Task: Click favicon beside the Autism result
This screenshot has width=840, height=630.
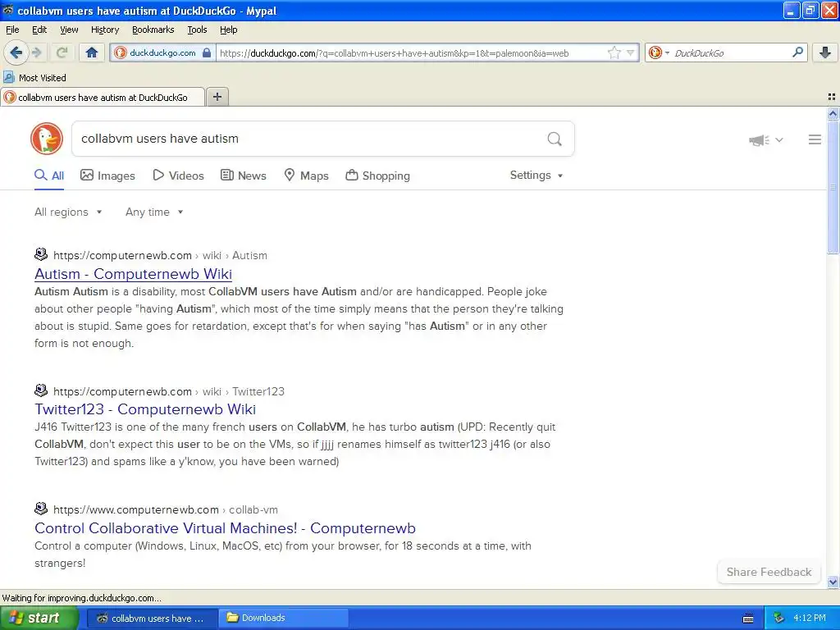Action: 41,254
